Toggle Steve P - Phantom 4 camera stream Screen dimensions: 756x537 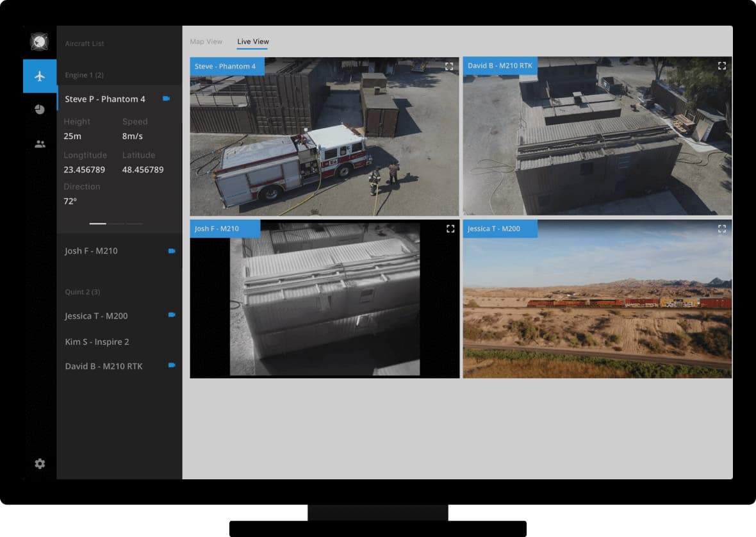[167, 99]
